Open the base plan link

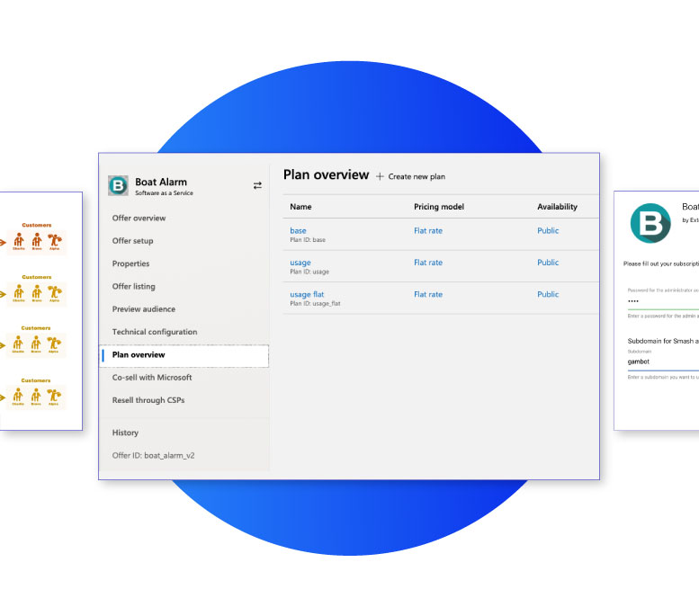[x=299, y=230]
